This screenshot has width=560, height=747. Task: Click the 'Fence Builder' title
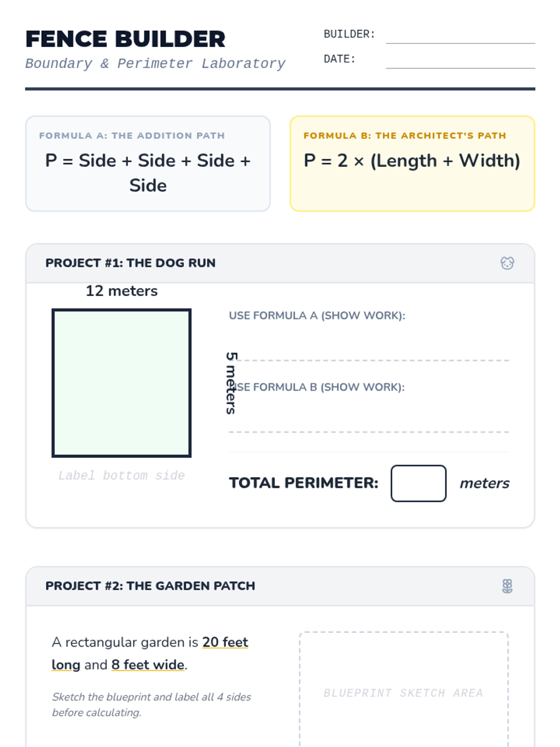coord(125,39)
